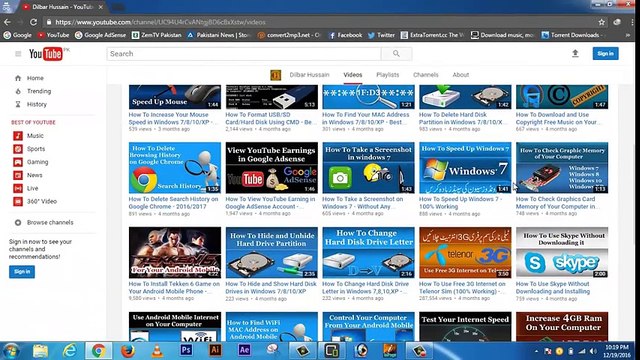Open How To Check Graphics Card title link

pos(556,203)
